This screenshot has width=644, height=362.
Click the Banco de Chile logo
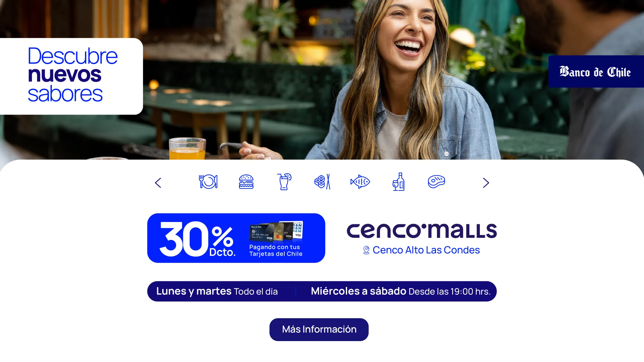pos(596,71)
